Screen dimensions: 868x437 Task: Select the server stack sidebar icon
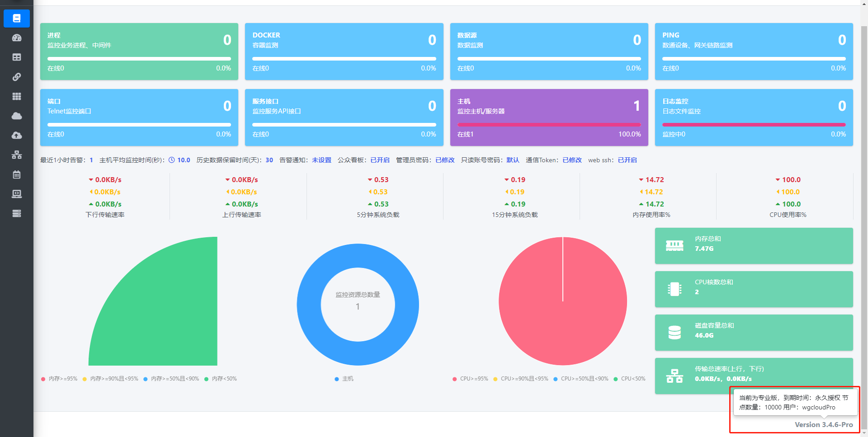tap(17, 213)
